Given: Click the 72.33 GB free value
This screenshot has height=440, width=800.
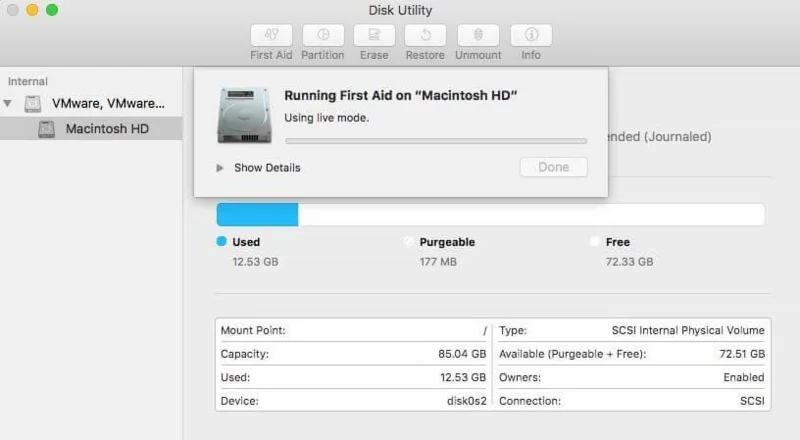Looking at the screenshot, I should 630,262.
